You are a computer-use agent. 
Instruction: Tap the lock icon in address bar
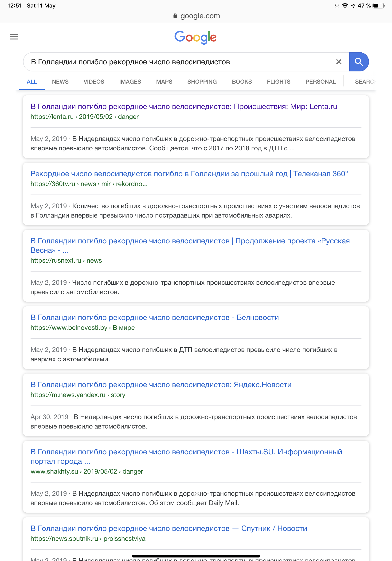(175, 16)
